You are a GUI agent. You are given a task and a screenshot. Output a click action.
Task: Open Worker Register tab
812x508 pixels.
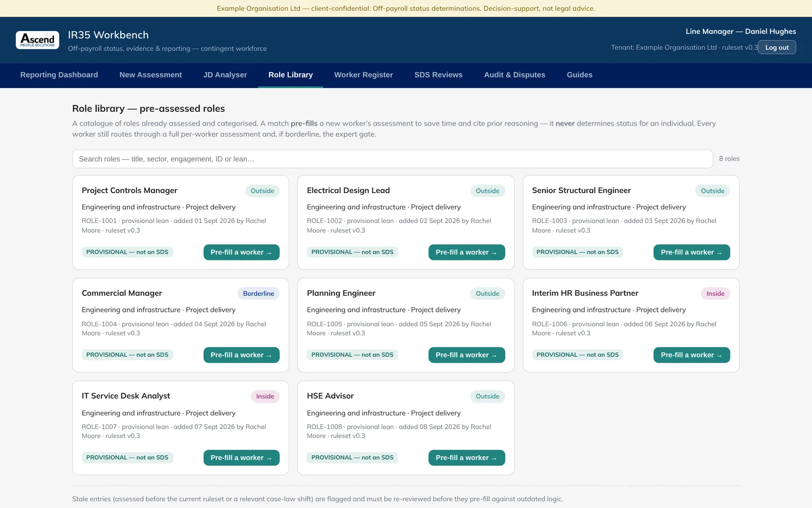click(363, 75)
